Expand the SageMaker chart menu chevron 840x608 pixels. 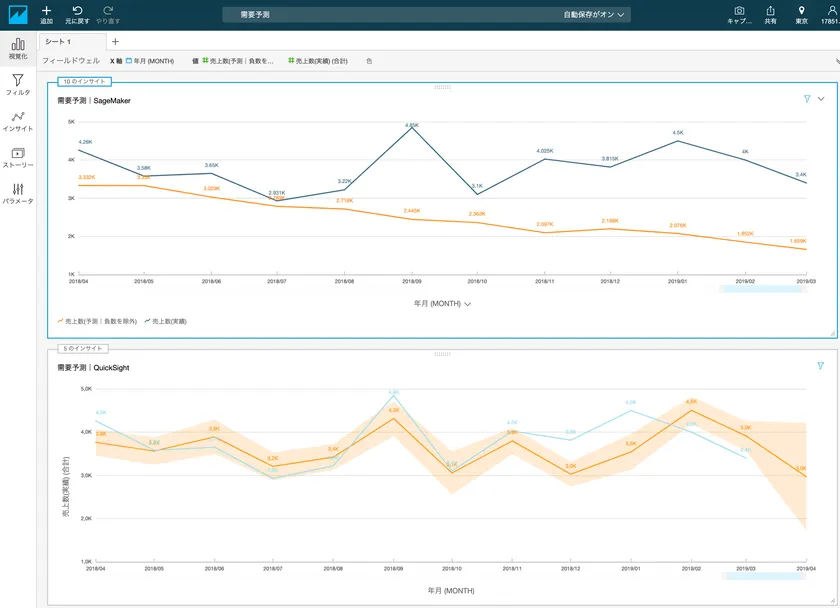click(x=821, y=99)
